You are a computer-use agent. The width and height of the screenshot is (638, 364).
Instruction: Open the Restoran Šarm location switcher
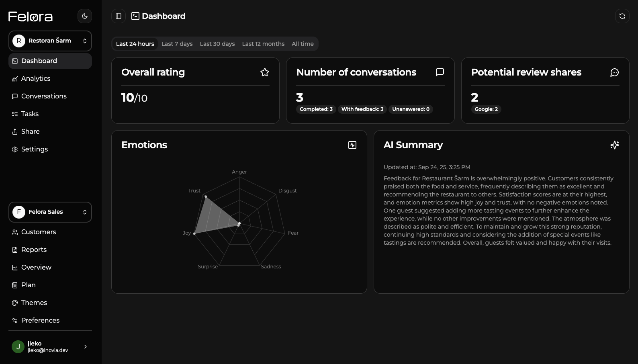tap(50, 41)
